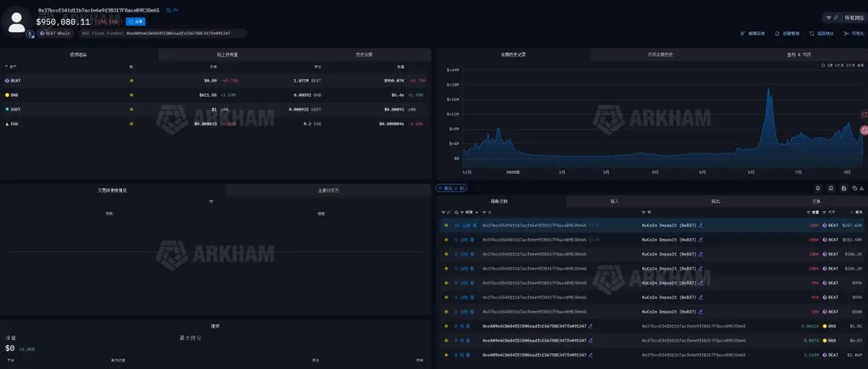This screenshot has height=369, width=868.
Task: Open KuCoin Deposit (0xB37) in the $100 row
Action: coord(669,312)
